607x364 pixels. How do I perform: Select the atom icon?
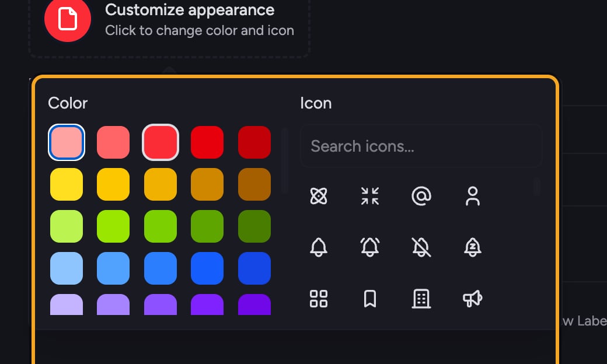coord(319,196)
